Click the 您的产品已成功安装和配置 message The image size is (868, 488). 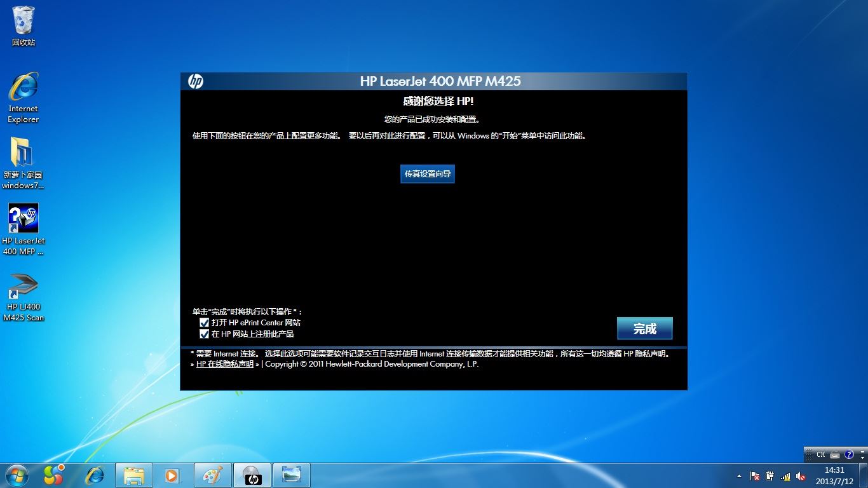[x=432, y=119]
